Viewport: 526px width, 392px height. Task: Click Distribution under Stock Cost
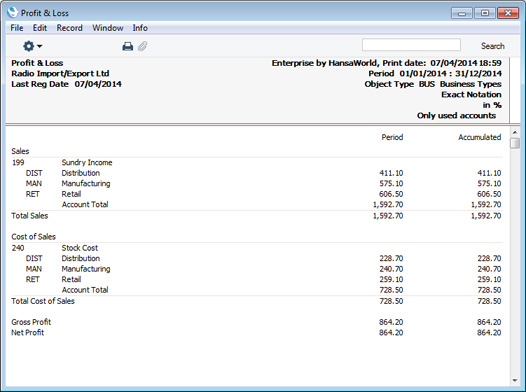coord(81,259)
